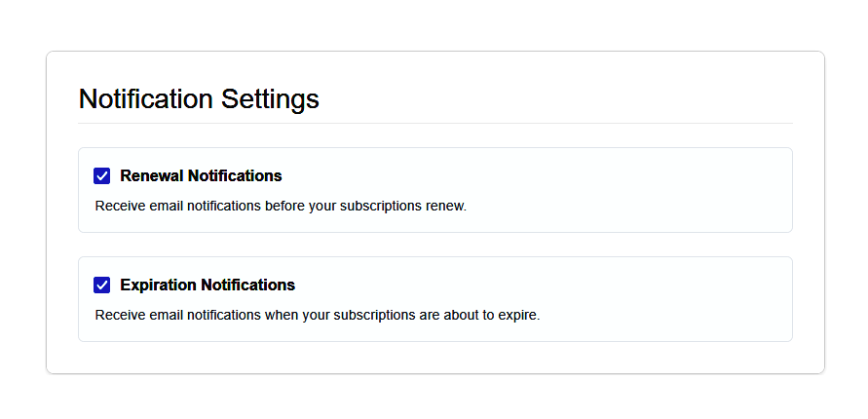The image size is (868, 419).
Task: Click the 'Notification Settings' heading
Action: (x=199, y=98)
